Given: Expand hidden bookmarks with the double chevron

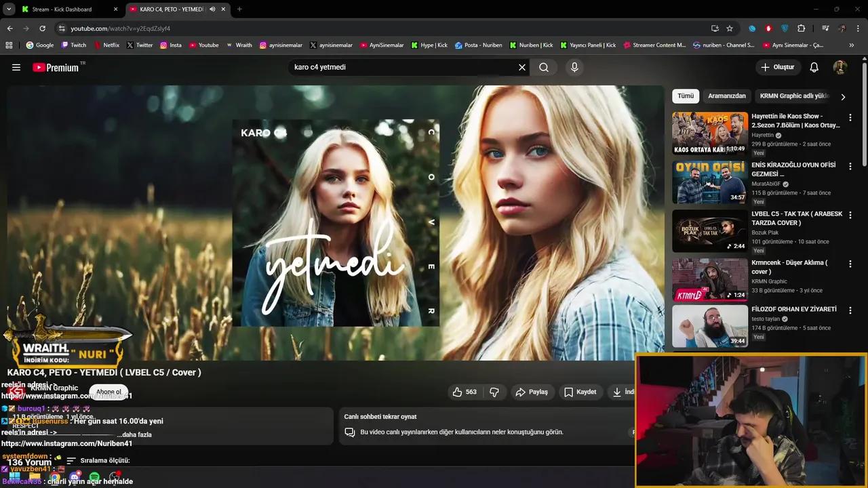Looking at the screenshot, I should click(852, 45).
